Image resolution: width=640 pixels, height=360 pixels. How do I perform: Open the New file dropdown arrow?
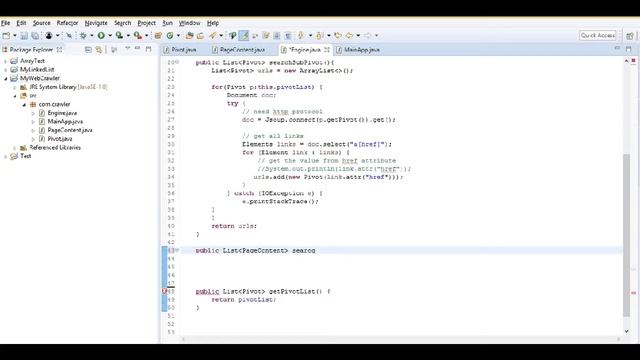click(x=15, y=36)
